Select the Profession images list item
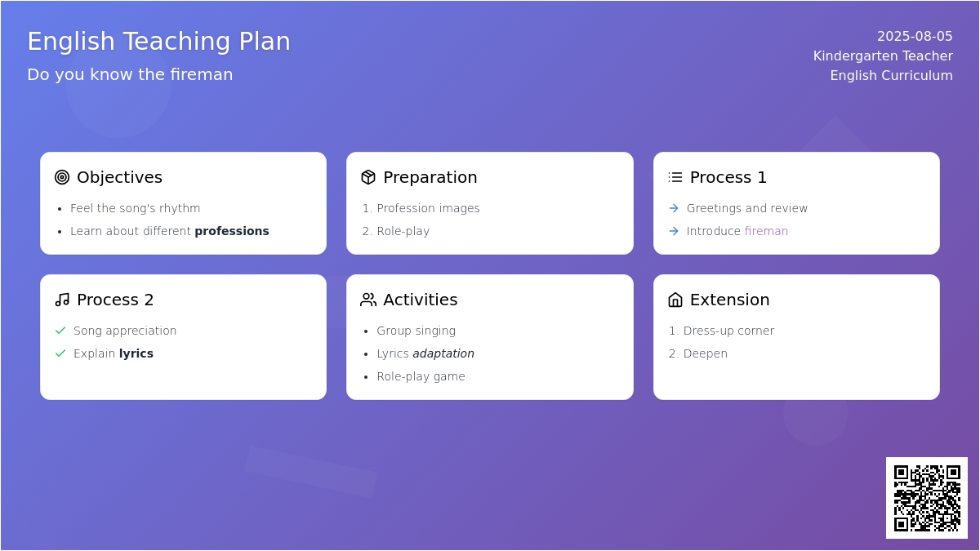 pyautogui.click(x=428, y=208)
